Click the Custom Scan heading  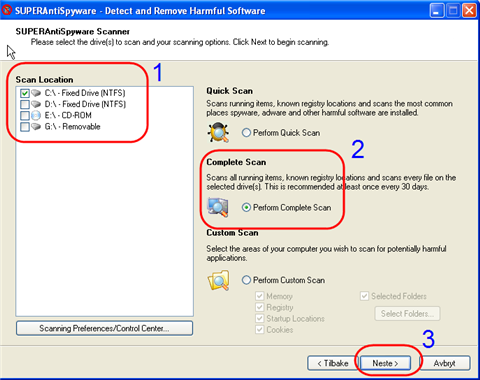pyautogui.click(x=232, y=233)
